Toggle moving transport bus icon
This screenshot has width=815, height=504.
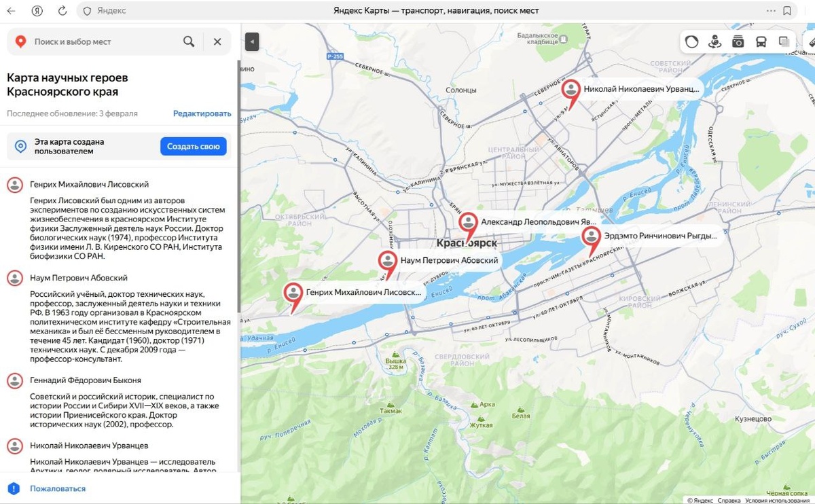click(x=761, y=41)
